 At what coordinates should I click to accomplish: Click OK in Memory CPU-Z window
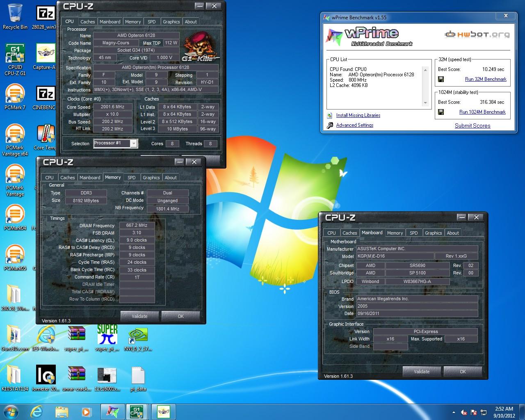pos(180,316)
